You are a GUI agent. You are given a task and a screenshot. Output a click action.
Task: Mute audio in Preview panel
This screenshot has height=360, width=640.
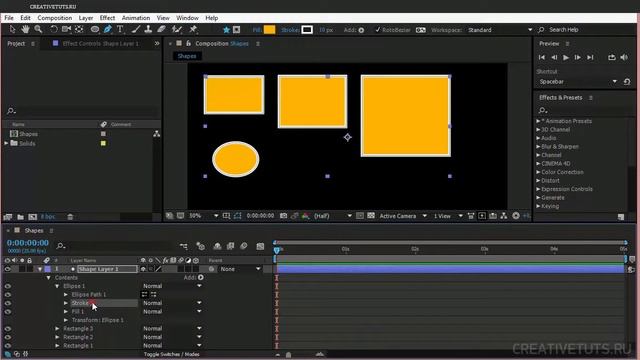click(x=624, y=58)
